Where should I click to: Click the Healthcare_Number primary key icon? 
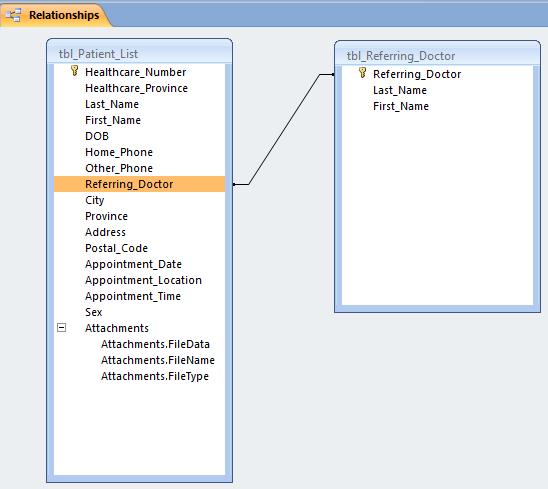[74, 71]
